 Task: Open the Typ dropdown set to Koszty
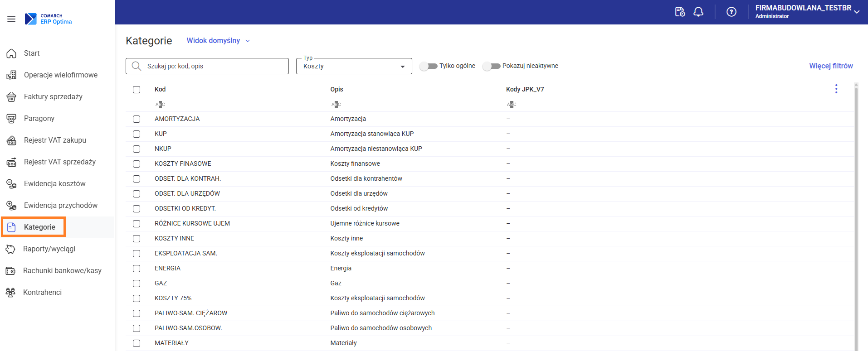pyautogui.click(x=354, y=66)
